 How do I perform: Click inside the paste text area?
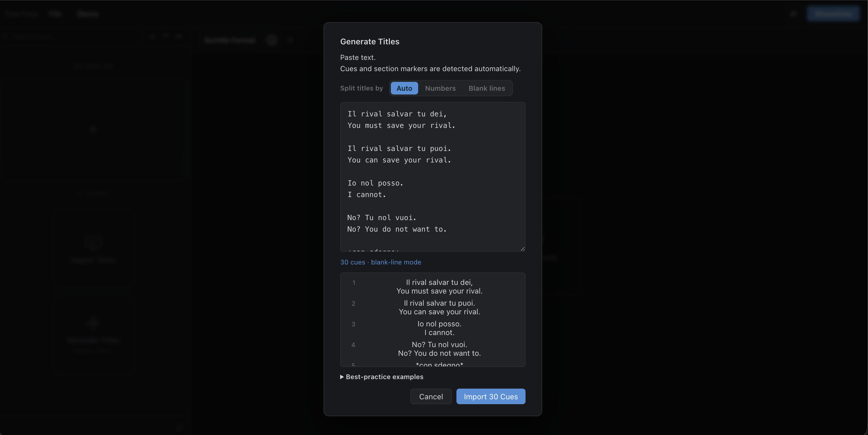coord(432,177)
